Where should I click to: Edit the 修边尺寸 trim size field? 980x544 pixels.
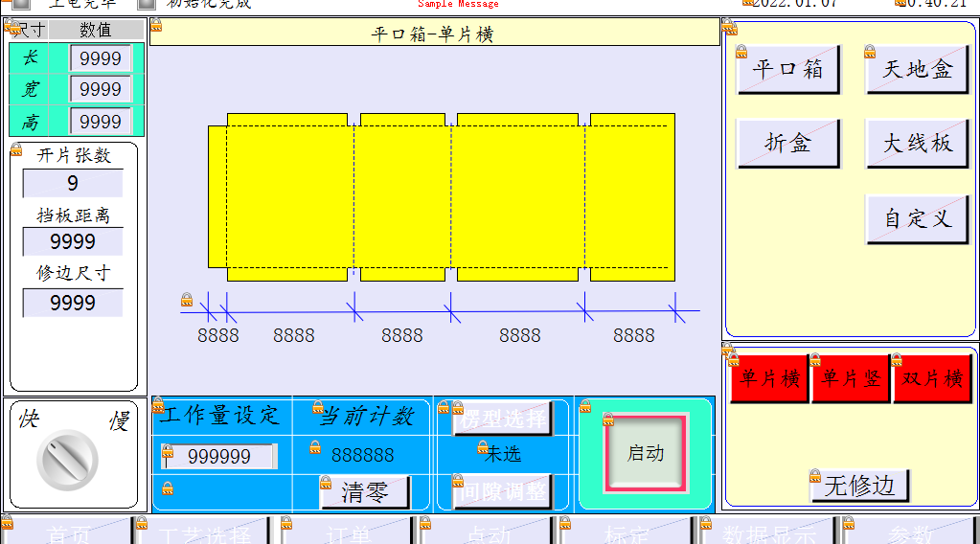tap(73, 303)
